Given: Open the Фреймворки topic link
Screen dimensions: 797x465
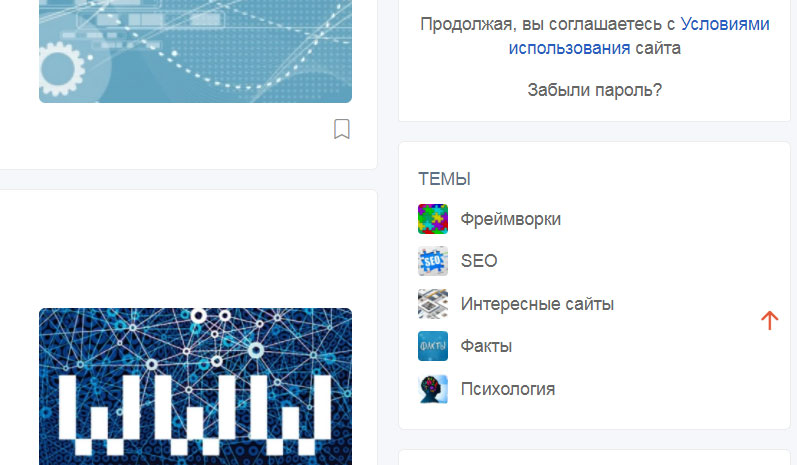Looking at the screenshot, I should coord(511,220).
